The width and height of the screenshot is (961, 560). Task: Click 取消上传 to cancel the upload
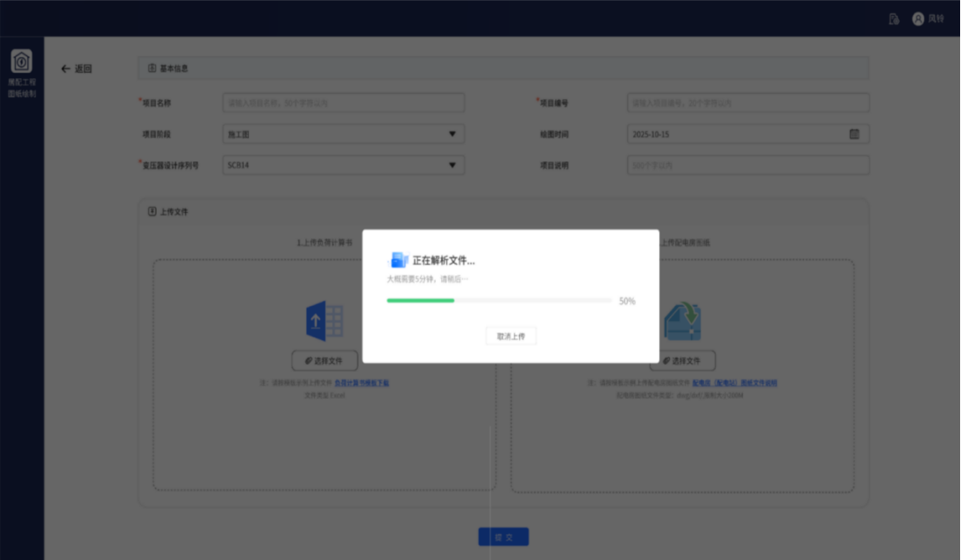click(x=510, y=336)
